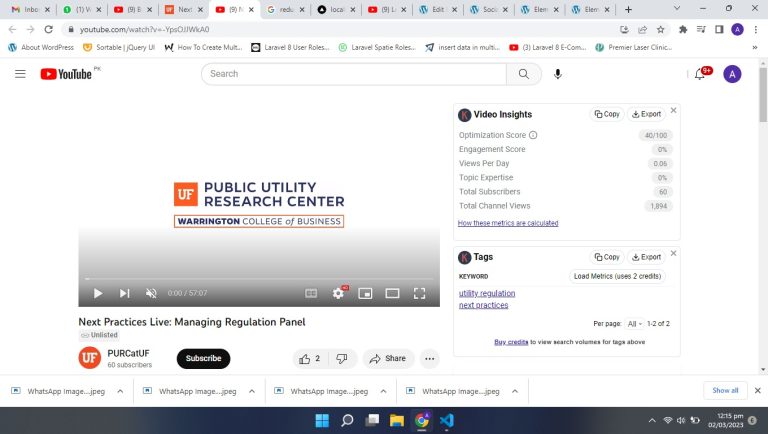This screenshot has width=768, height=434.
Task: Open the tab search dropdown arrow
Action: point(677,8)
